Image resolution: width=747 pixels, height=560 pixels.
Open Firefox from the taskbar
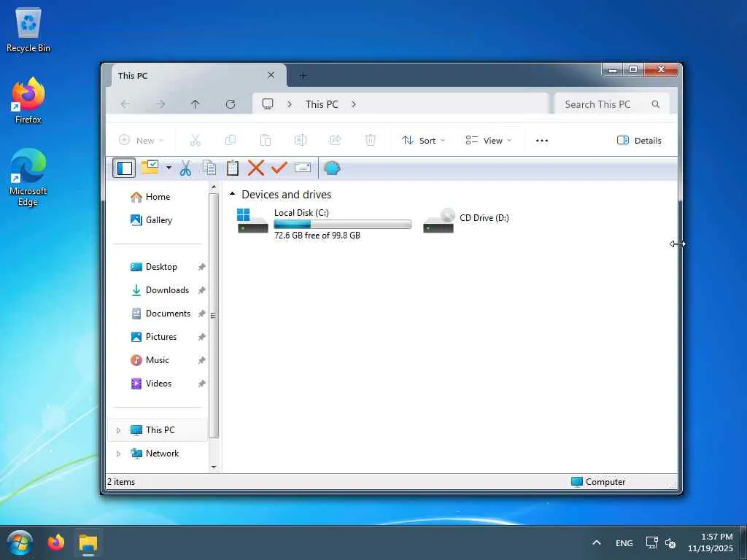[x=55, y=542]
